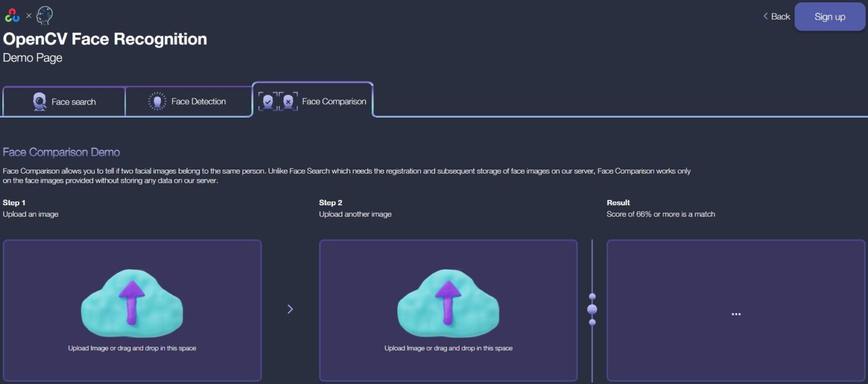868x384 pixels.
Task: Select the Face Comparison tab label
Action: click(x=334, y=101)
